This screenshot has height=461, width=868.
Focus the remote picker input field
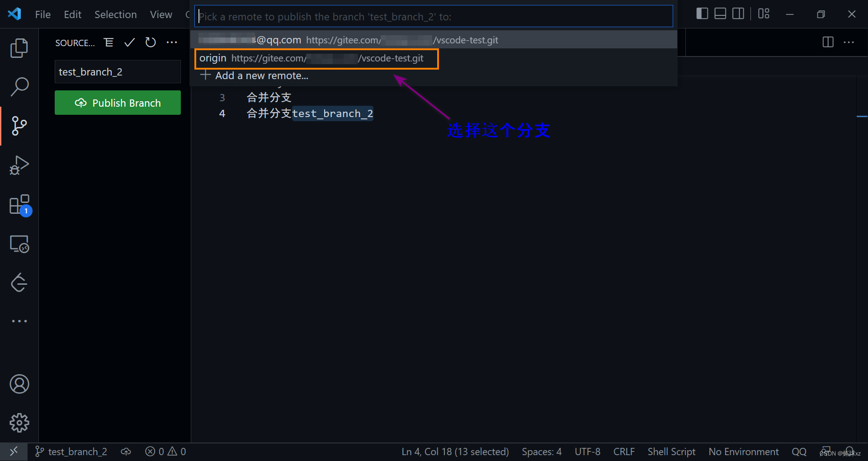[434, 16]
